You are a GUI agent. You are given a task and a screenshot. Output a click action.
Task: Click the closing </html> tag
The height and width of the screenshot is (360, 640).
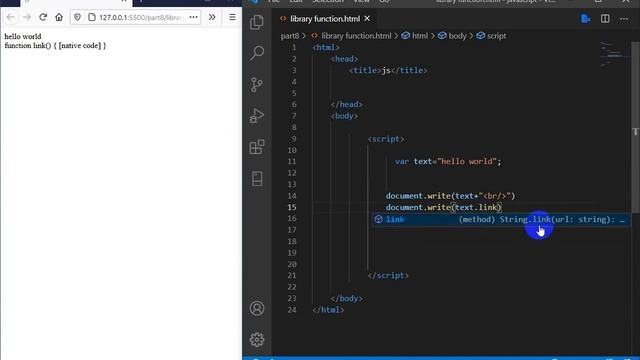pyautogui.click(x=328, y=310)
